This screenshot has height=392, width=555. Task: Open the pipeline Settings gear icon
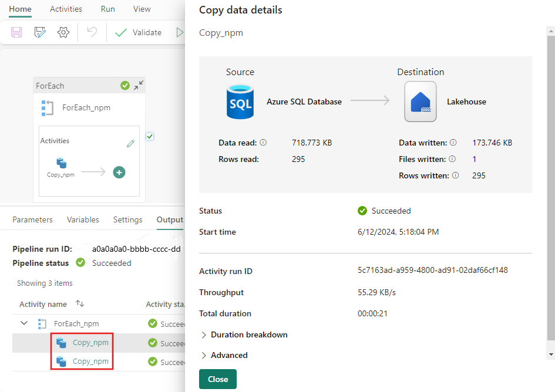click(63, 32)
